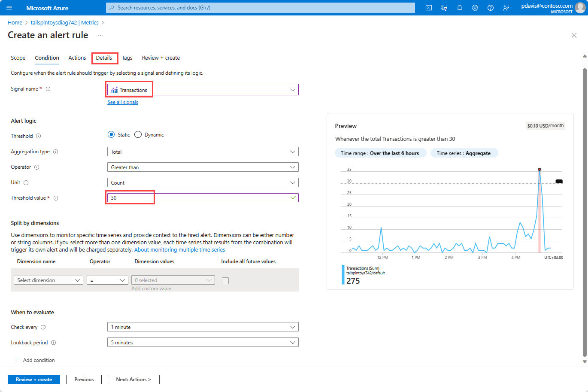Viewport: 588px width, 392px height.
Task: Click the Review + create blue button
Action: [x=34, y=380]
